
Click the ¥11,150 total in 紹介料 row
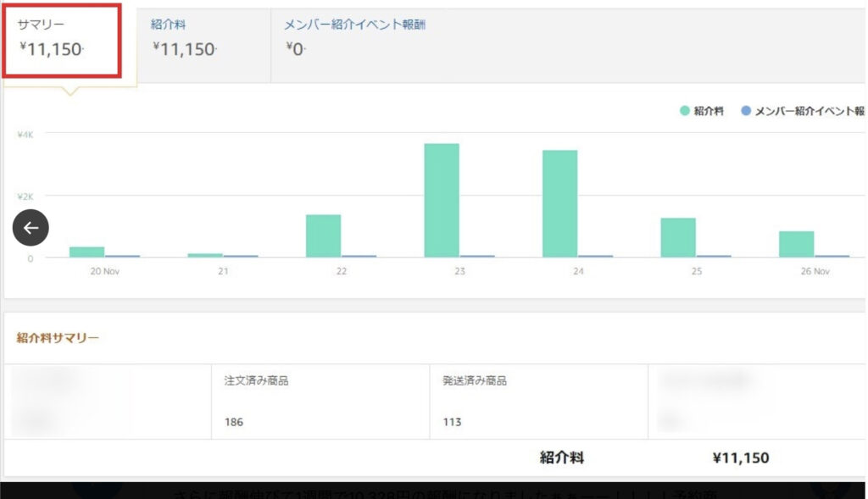pos(741,458)
